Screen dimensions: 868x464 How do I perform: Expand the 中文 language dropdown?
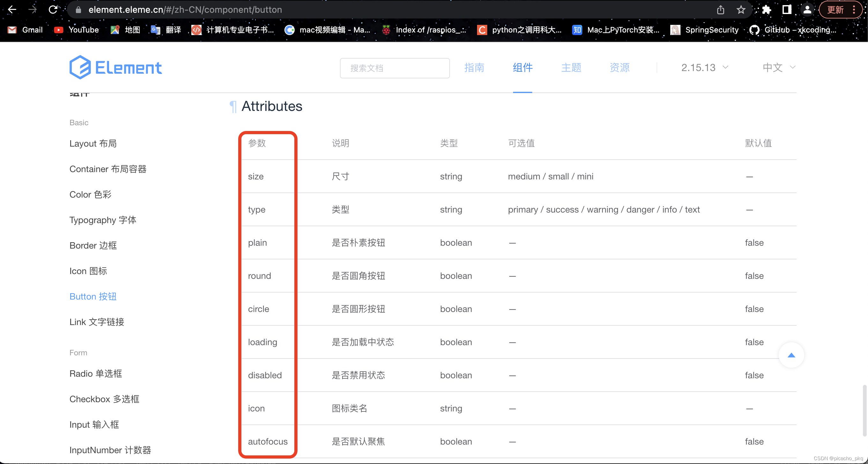(x=779, y=68)
